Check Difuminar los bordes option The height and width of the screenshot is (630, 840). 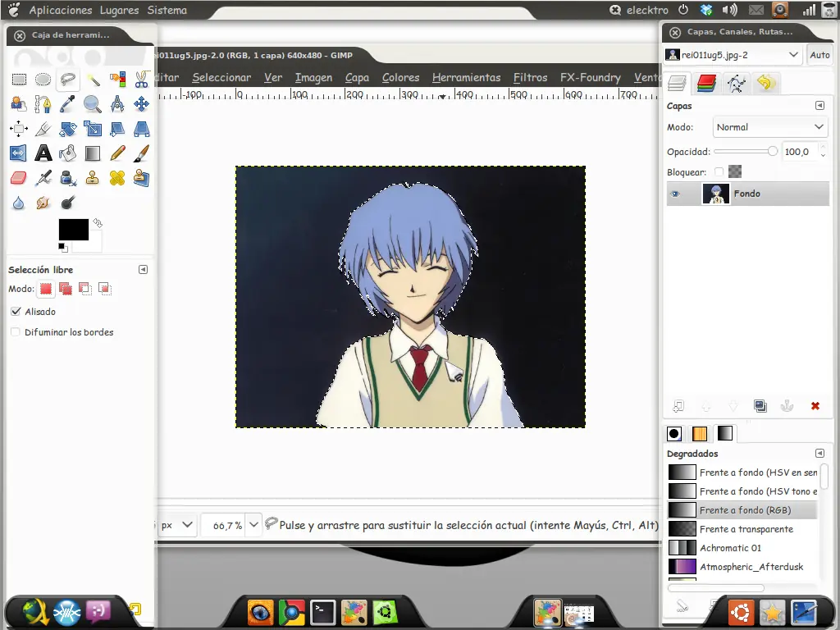(x=16, y=332)
